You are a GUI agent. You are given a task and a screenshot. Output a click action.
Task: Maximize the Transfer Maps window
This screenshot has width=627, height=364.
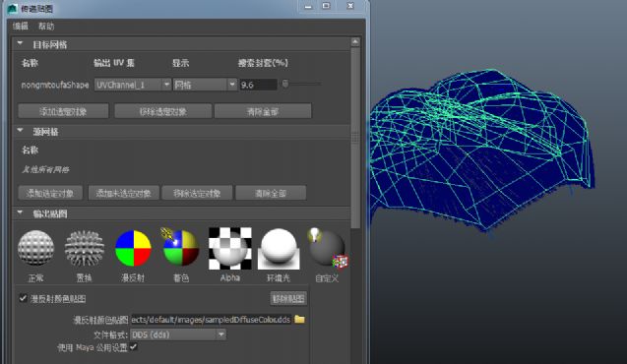click(x=327, y=6)
